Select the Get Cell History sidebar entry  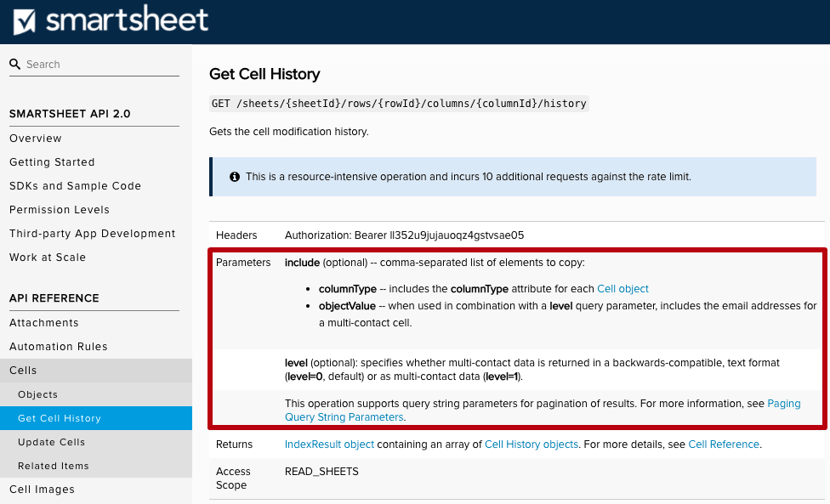(60, 417)
